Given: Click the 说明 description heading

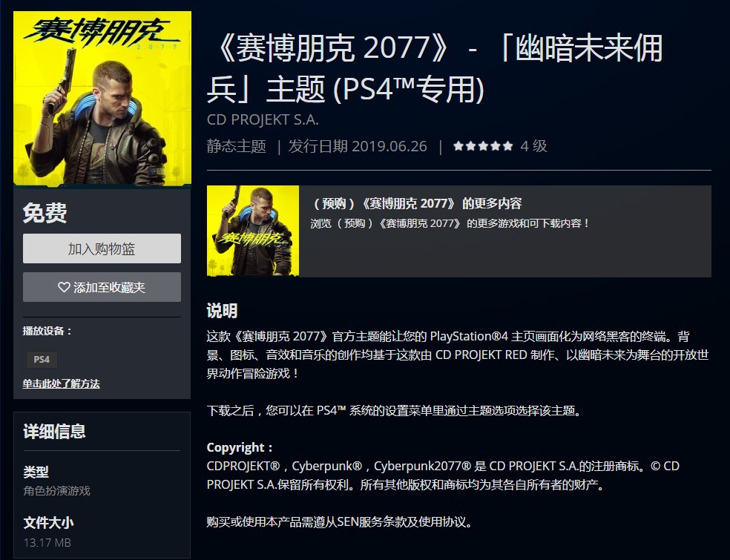Looking at the screenshot, I should tap(222, 311).
